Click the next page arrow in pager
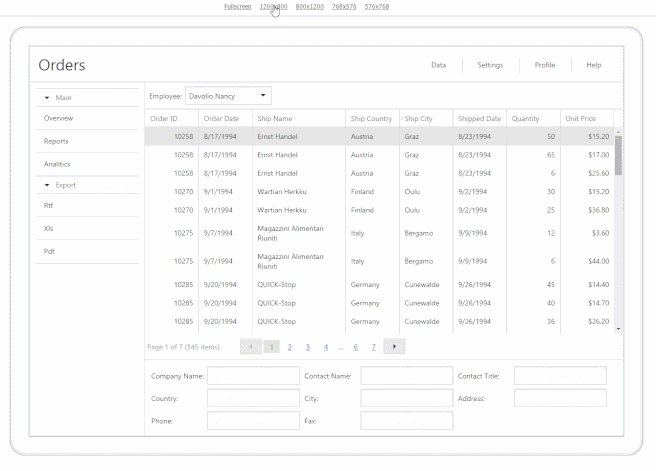The height and width of the screenshot is (471, 656). (394, 347)
